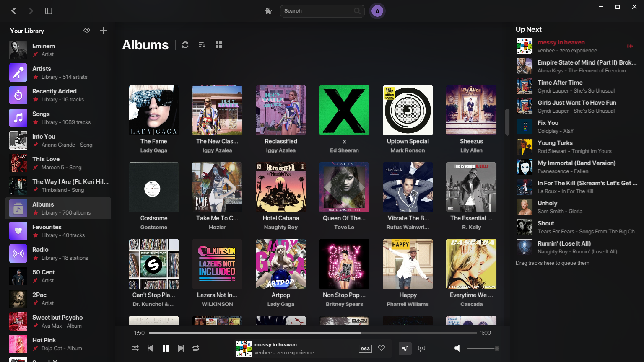Screen dimensions: 644x362
Task: Play Fix You from the queue
Action: [577, 127]
